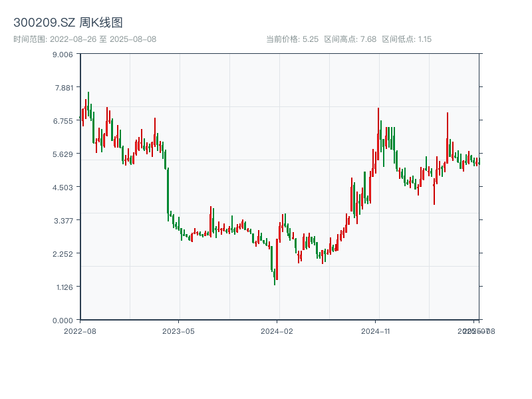532x399 pixels.
Task: Select the 时间范围 date range text
Action: click(x=84, y=39)
